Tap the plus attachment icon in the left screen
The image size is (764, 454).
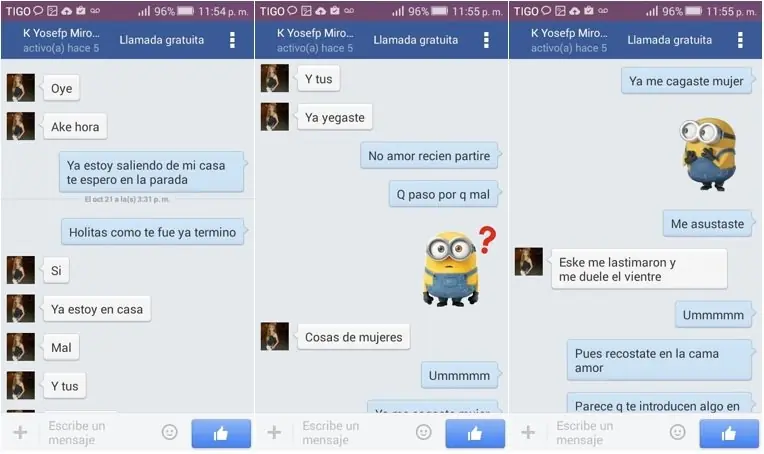[20, 432]
